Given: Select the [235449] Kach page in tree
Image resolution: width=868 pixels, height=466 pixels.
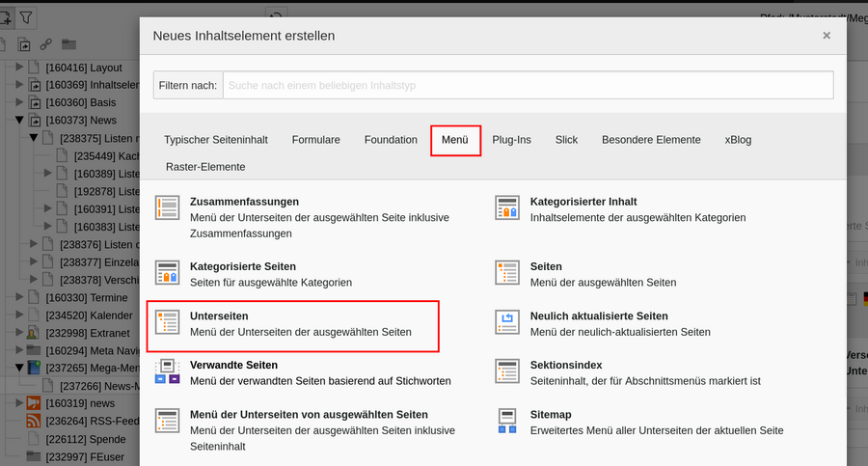Looking at the screenshot, I should tap(107, 155).
